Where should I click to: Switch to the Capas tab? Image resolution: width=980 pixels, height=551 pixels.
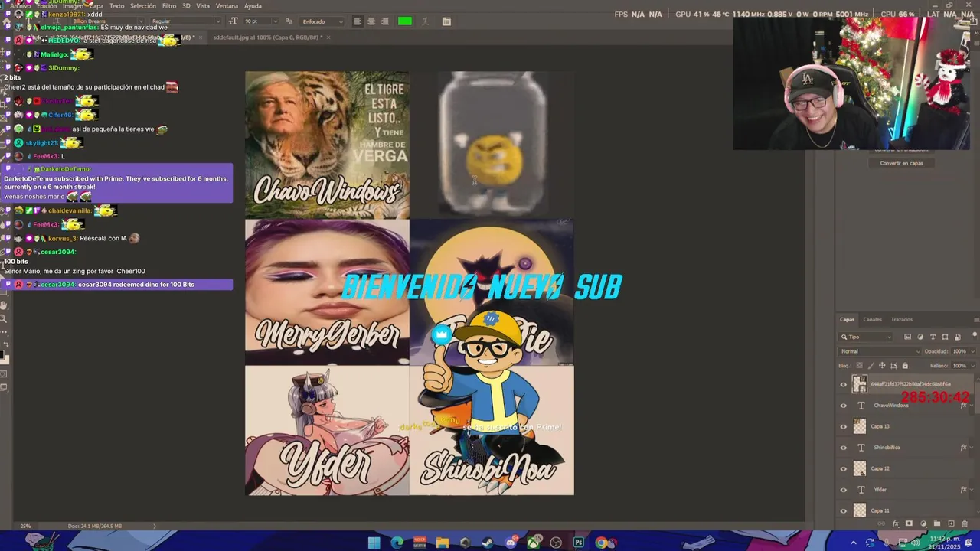click(847, 319)
